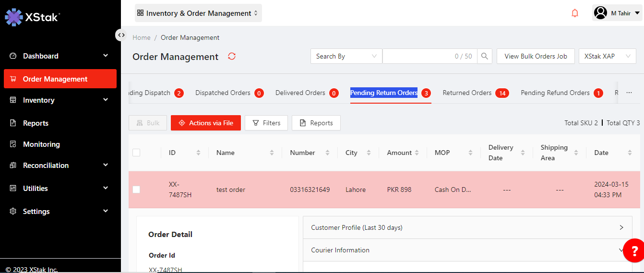This screenshot has height=273, width=644.
Task: Click View Bulk Orders Job button
Action: pos(536,56)
